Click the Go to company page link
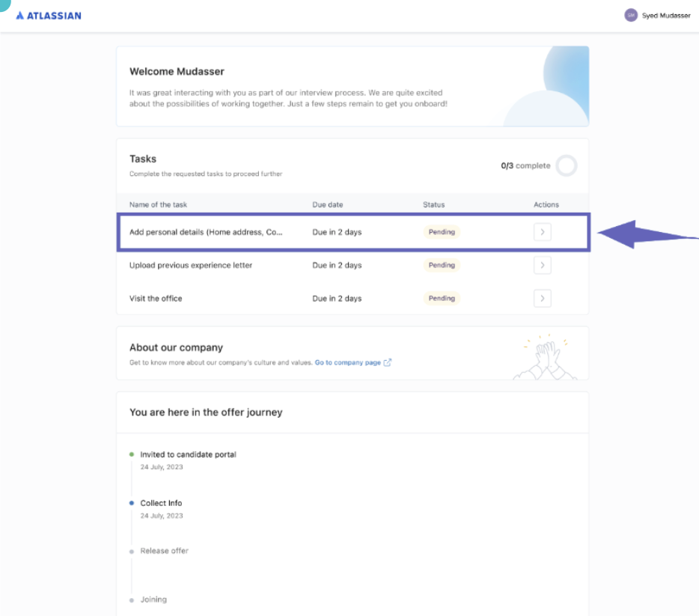Image resolution: width=699 pixels, height=616 pixels. click(347, 362)
